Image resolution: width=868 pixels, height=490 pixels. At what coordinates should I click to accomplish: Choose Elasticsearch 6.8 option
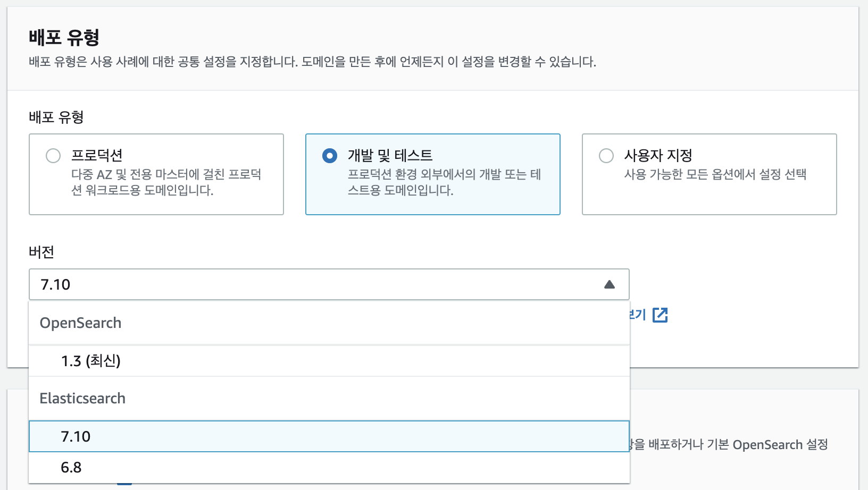click(329, 467)
